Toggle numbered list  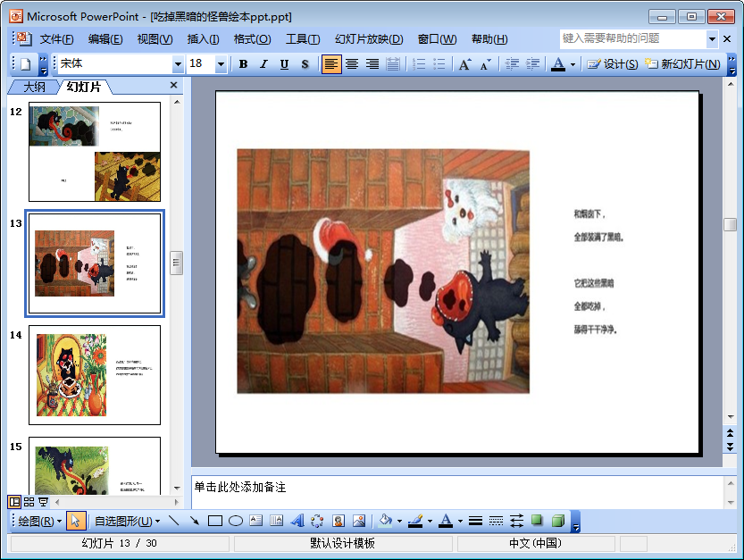(x=419, y=64)
